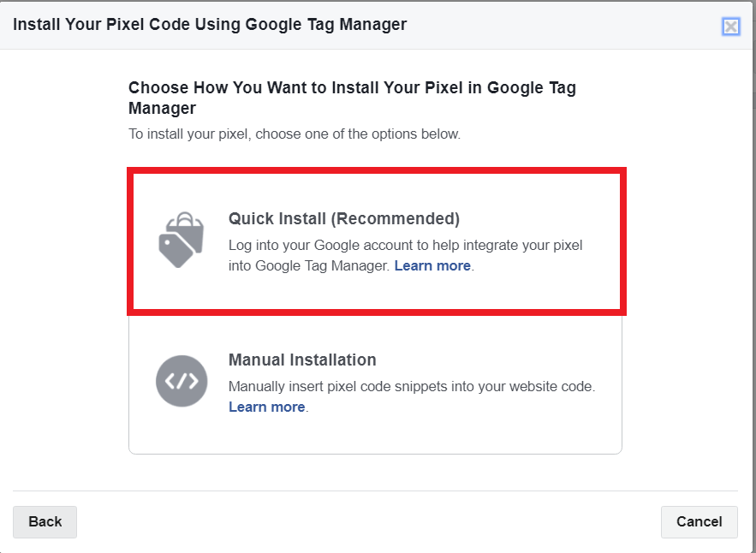Click the code brackets icon
This screenshot has height=553, width=756.
click(182, 381)
